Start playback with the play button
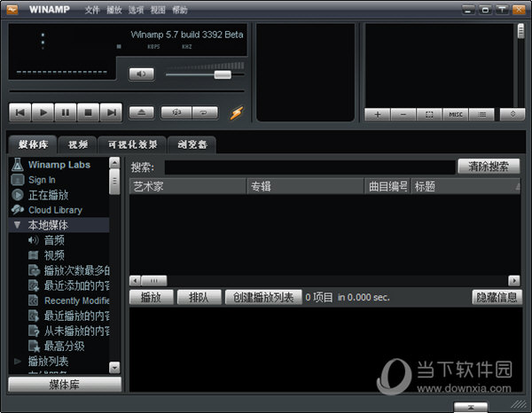This screenshot has height=413, width=532. 43,113
